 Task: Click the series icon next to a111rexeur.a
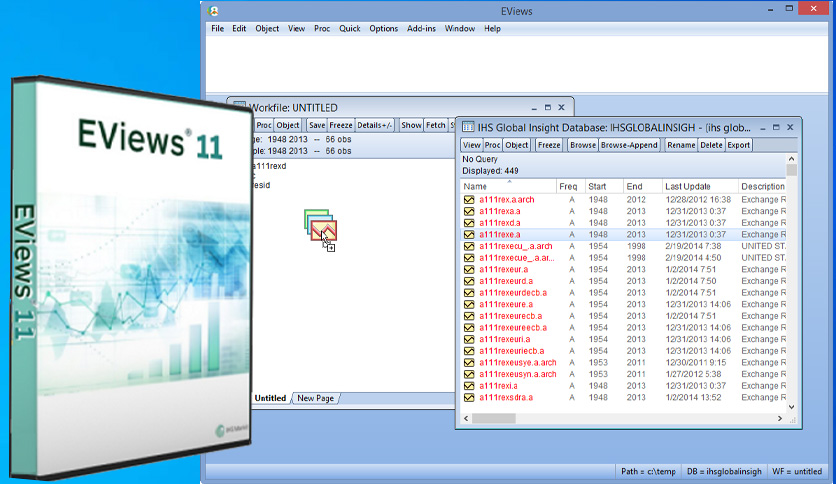(x=468, y=270)
